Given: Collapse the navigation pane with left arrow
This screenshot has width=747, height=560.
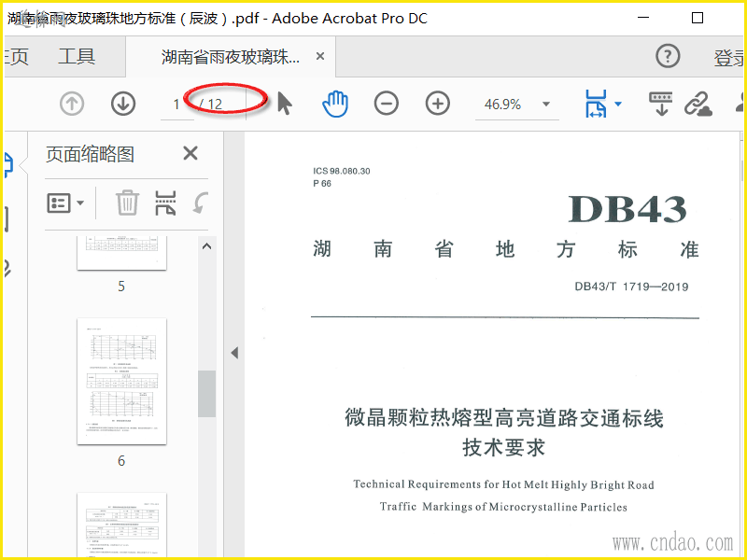Looking at the screenshot, I should click(x=234, y=353).
